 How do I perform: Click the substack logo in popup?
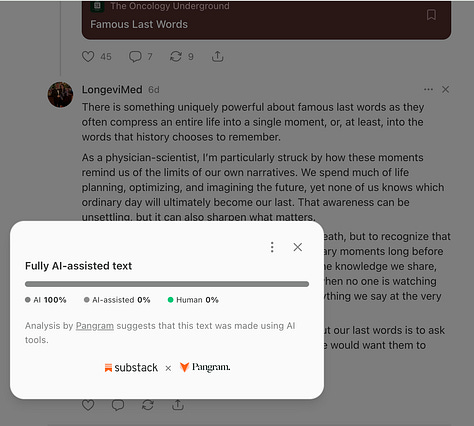pos(131,368)
